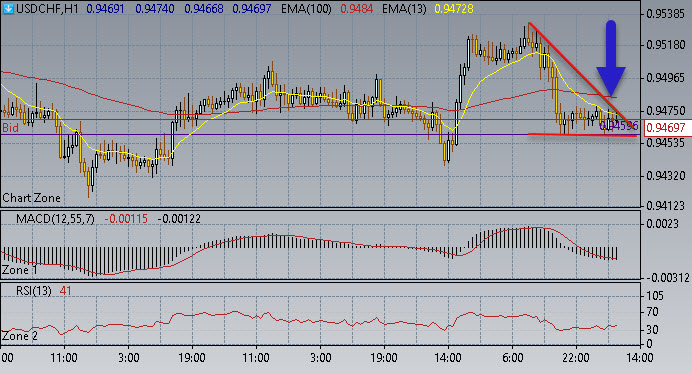692x374 pixels.
Task: Click the 0.94750 price axis label
Action: (x=666, y=110)
